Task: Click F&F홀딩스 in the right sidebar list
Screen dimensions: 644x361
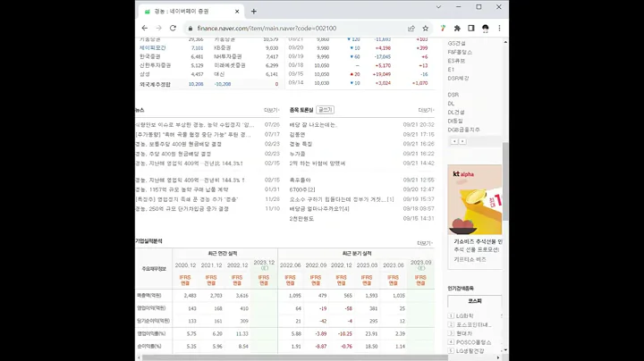Action: pos(460,52)
